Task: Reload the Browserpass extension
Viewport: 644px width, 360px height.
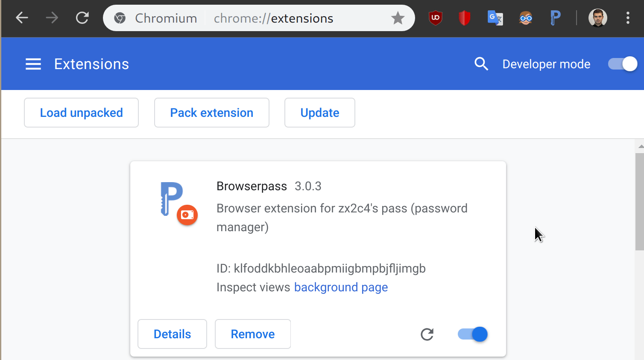Action: [x=427, y=334]
